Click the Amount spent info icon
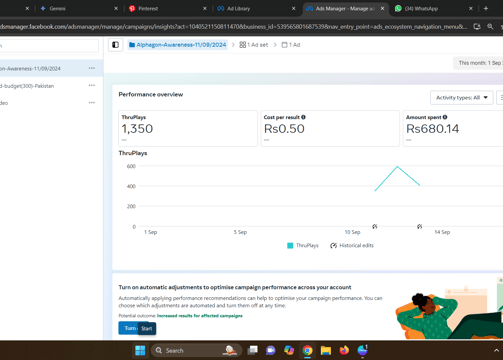 tap(445, 117)
